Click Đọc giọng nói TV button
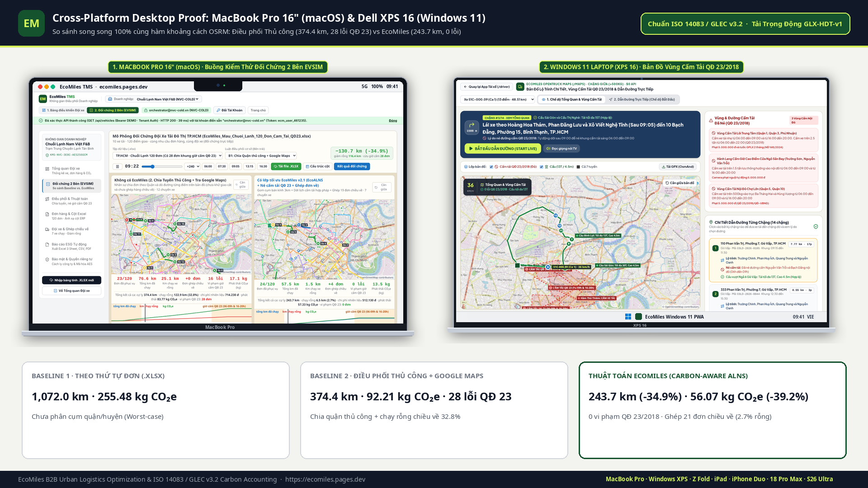Screen dimensions: 868x488 coord(561,148)
